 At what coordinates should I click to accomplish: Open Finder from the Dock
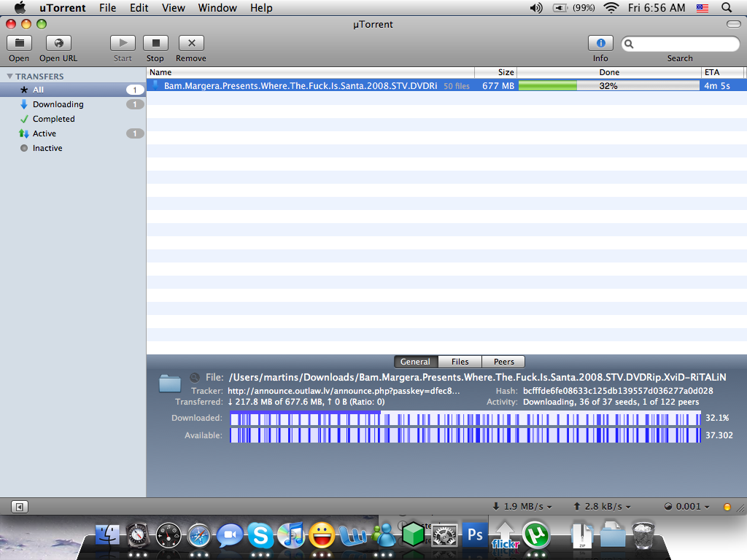pos(107,534)
